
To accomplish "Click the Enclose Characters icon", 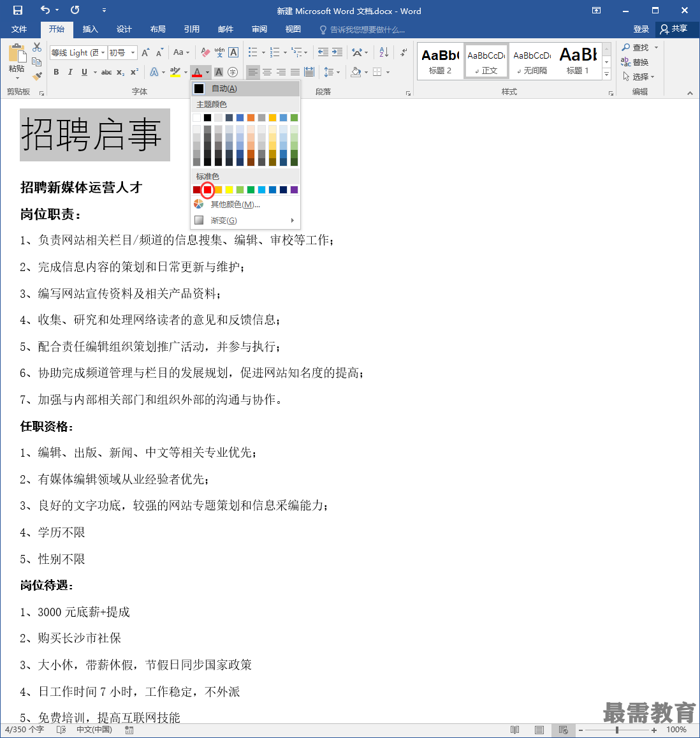I will click(x=233, y=72).
